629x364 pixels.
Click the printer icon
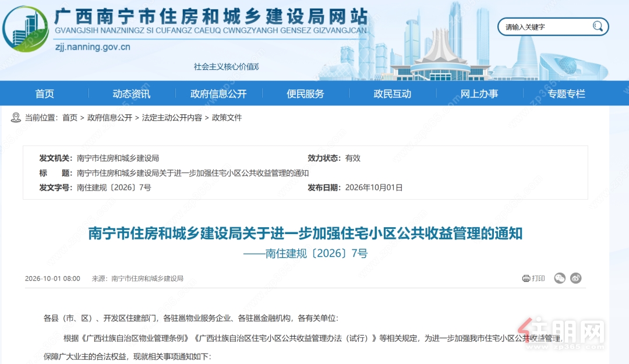pos(526,278)
